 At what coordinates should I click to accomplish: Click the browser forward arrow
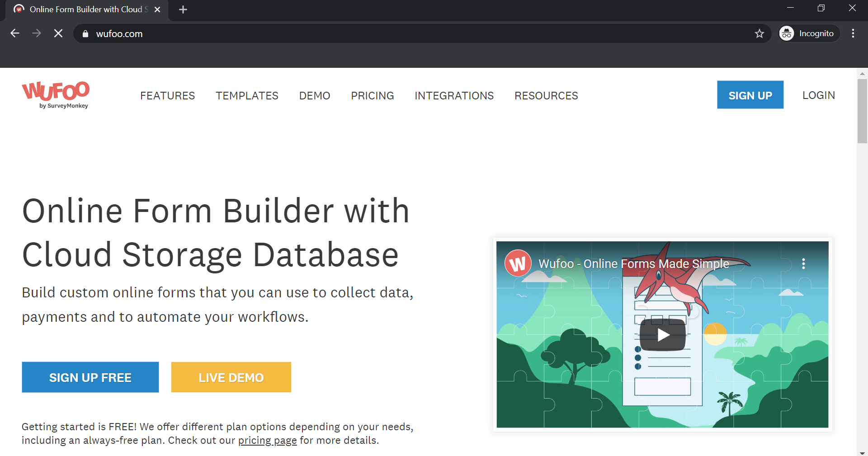point(37,33)
